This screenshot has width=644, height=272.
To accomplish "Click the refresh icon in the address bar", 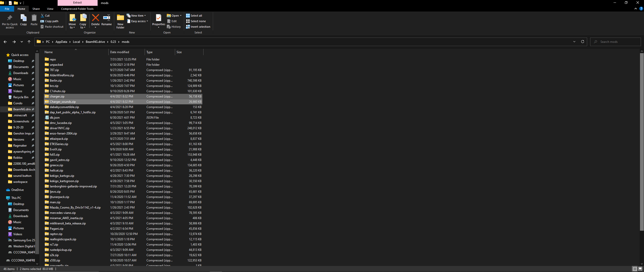I will [x=582, y=42].
